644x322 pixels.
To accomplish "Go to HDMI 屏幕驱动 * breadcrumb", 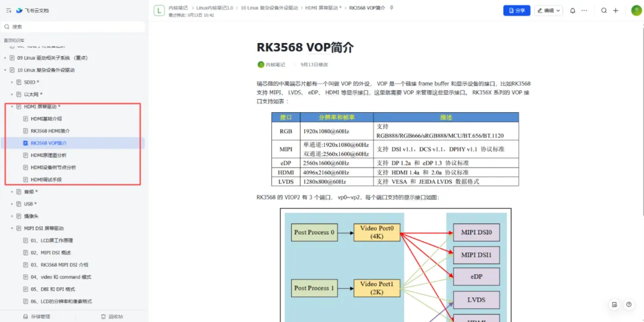I will click(323, 8).
